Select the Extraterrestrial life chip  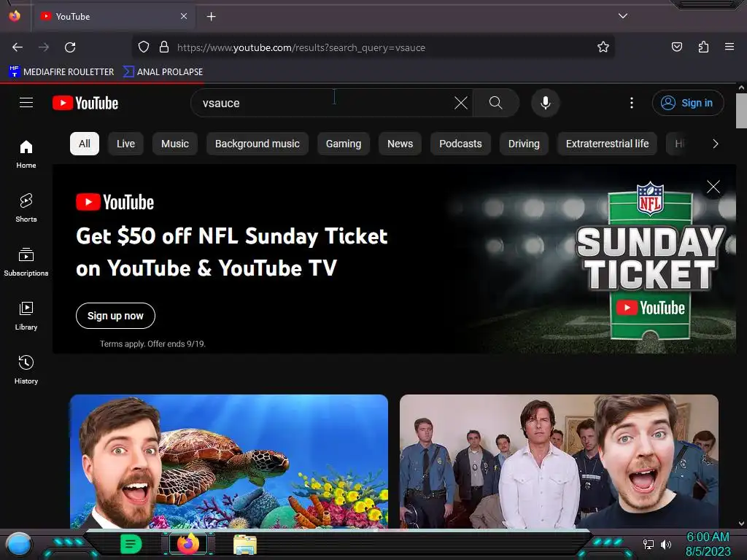coord(607,144)
